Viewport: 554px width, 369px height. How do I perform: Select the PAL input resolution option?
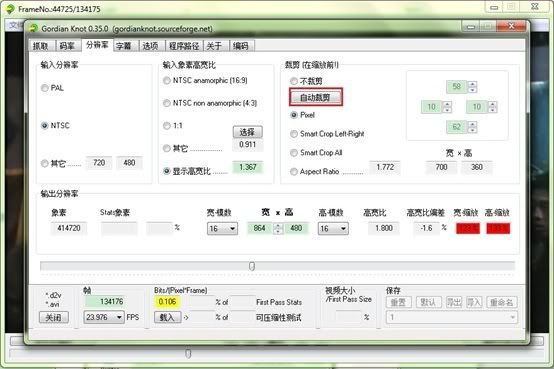45,88
